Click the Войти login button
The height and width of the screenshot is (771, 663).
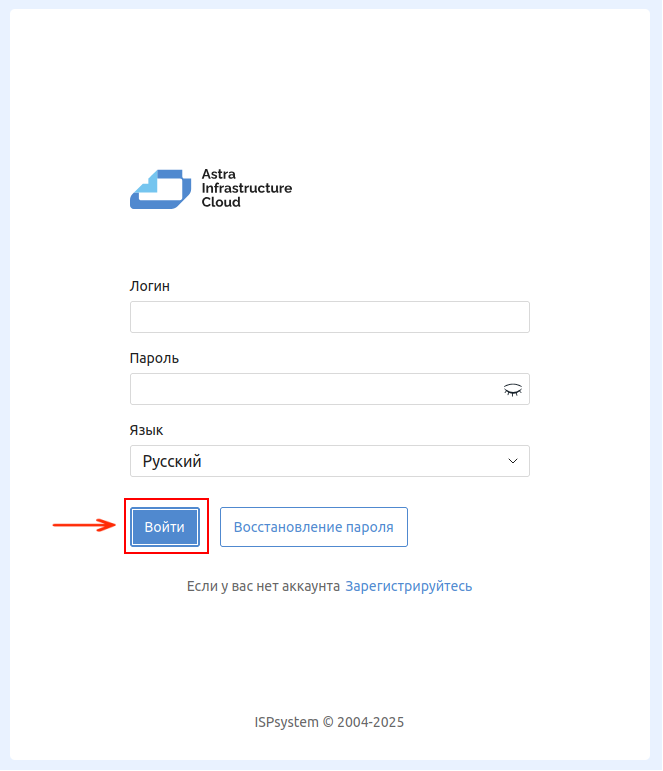click(x=165, y=527)
